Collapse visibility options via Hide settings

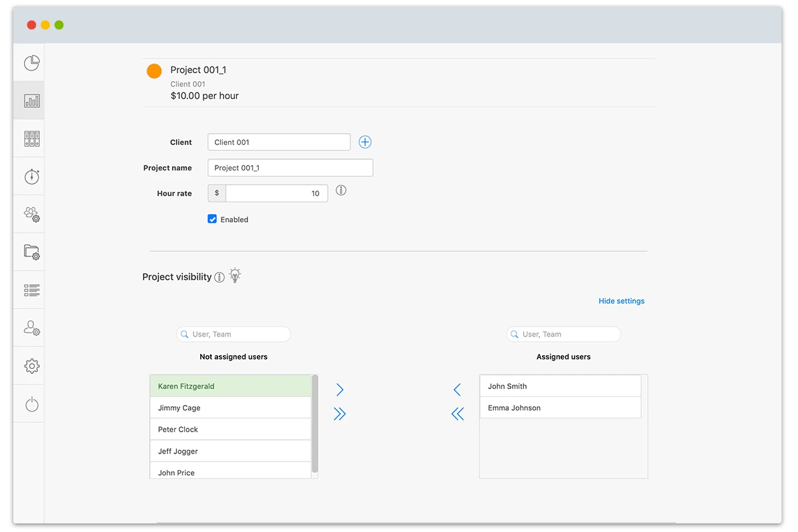click(x=621, y=301)
